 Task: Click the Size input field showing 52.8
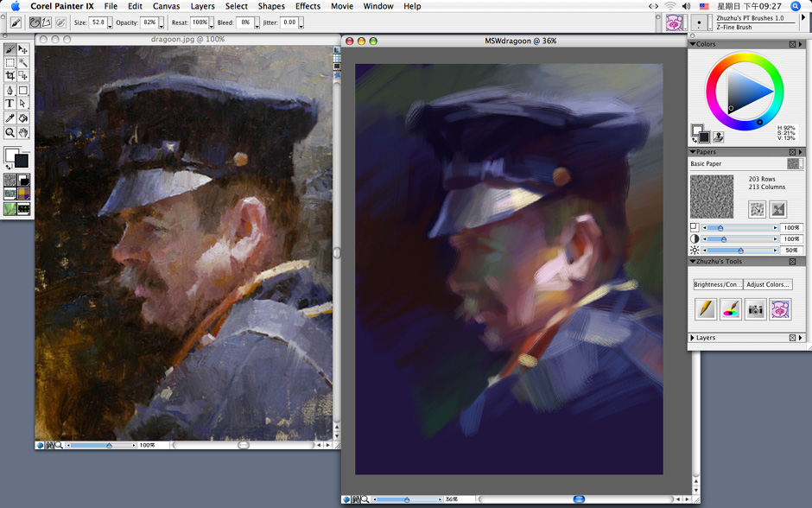[98, 22]
